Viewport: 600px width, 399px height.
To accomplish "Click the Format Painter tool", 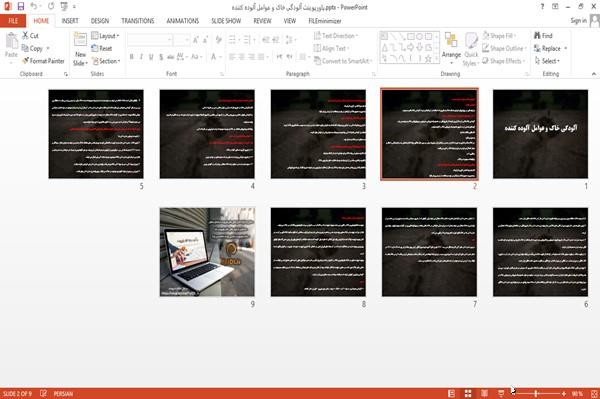I will [x=43, y=61].
